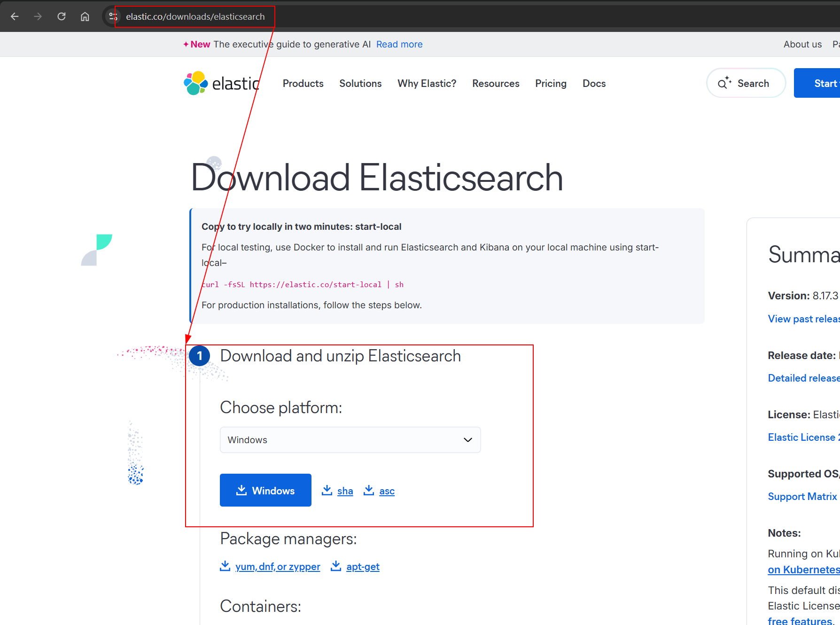
Task: Click the Containers heading
Action: coord(260,606)
